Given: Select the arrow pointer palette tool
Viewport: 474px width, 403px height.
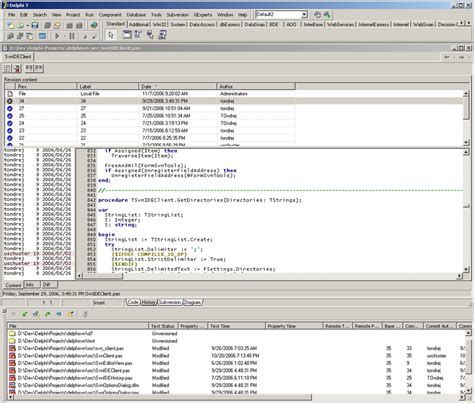Looking at the screenshot, I should 111,35.
